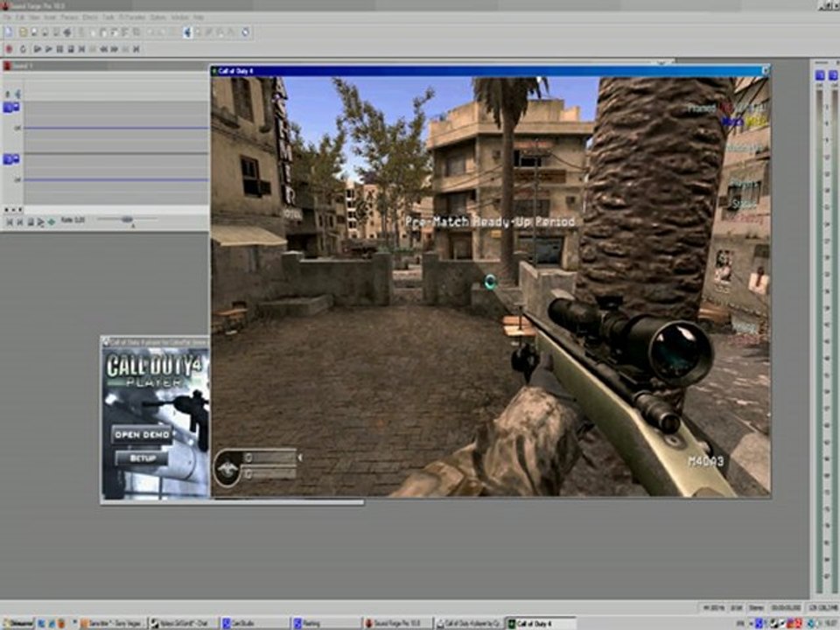
Task: Click Play All in the transport bar
Action: (x=38, y=49)
